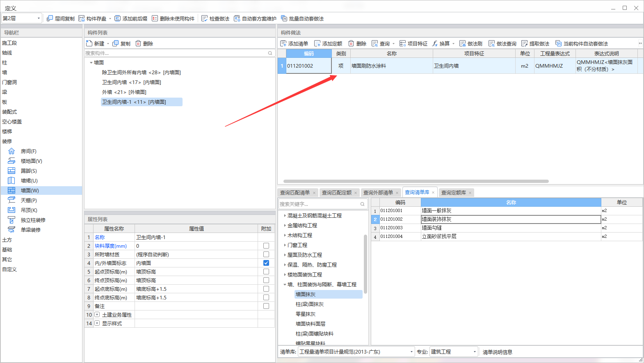This screenshot has width=644, height=363.
Task: Expand 混凝土及钢筋混凝土工程 tree node
Action: pos(285,215)
